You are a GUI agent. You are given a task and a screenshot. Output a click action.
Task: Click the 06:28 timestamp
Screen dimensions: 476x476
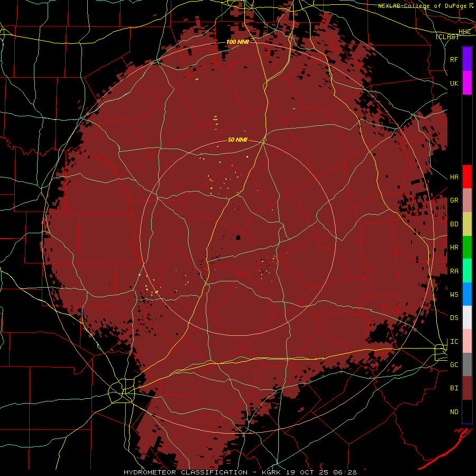(346, 472)
